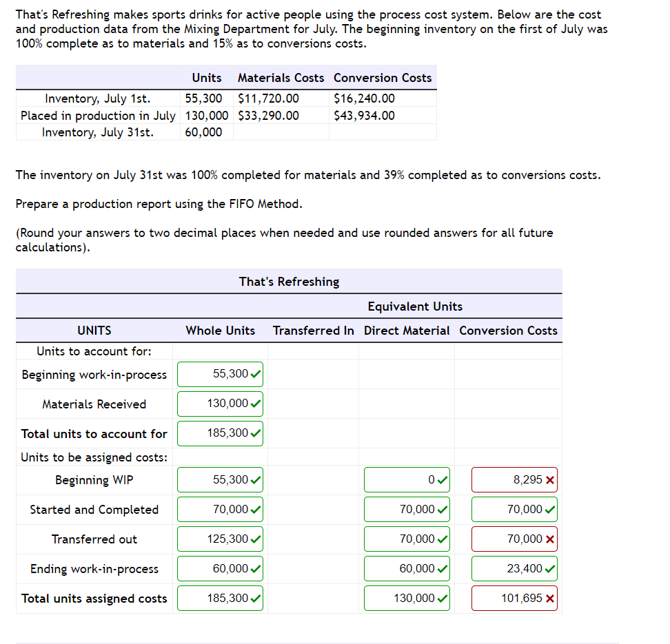Screen dimensions: 670x644
Task: Click green checkmark next to 125,300
Action: coord(256,539)
